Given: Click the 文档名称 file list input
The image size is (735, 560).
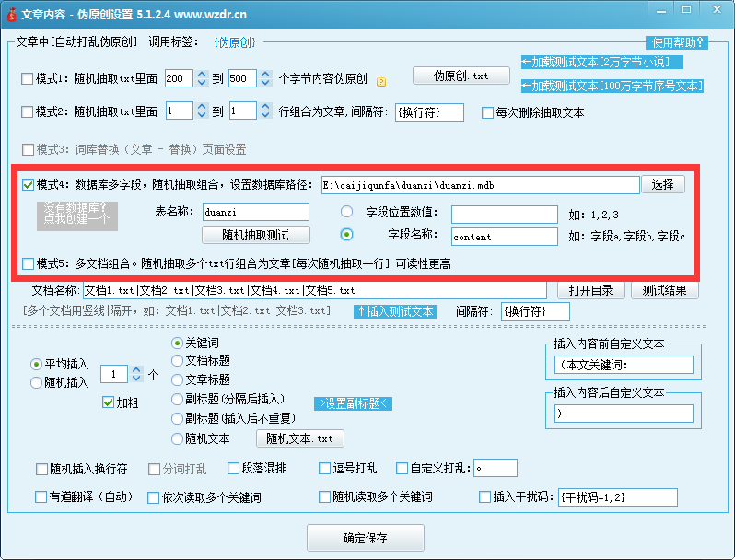Looking at the screenshot, I should 314,290.
